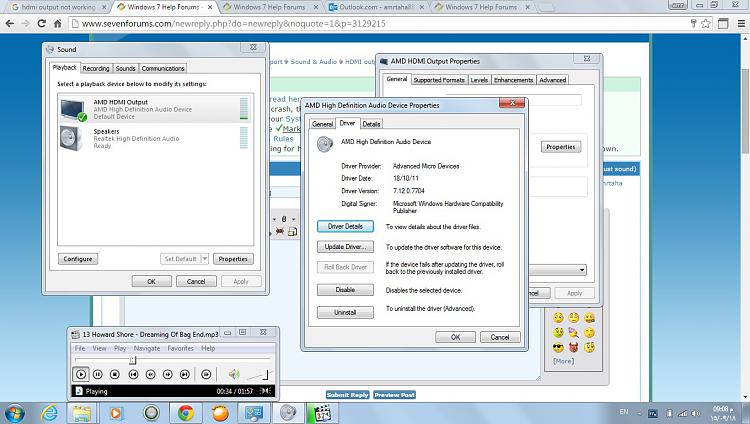750x424 pixels.
Task: Insert the red devil smiley
Action: (x=574, y=347)
